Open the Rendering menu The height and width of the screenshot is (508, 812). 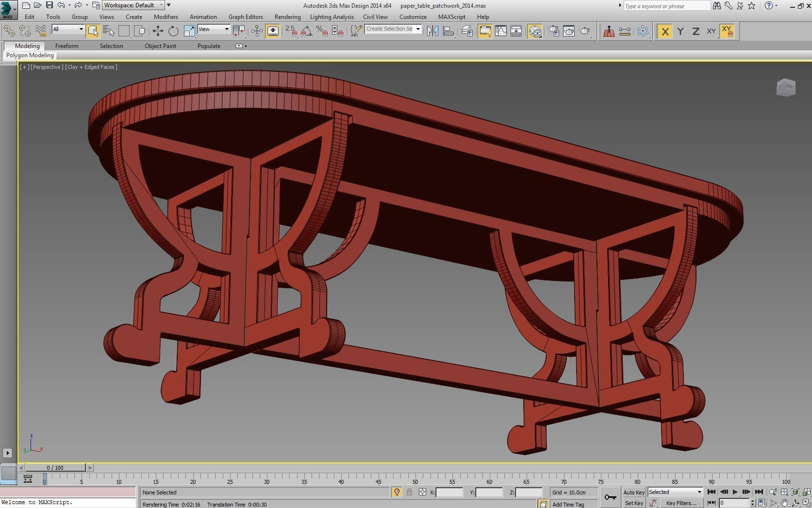pos(287,16)
